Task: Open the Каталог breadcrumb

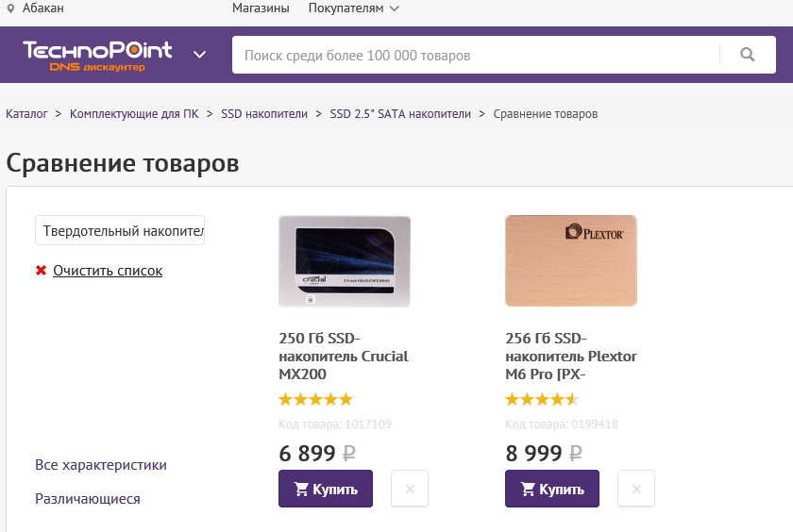Action: click(26, 114)
